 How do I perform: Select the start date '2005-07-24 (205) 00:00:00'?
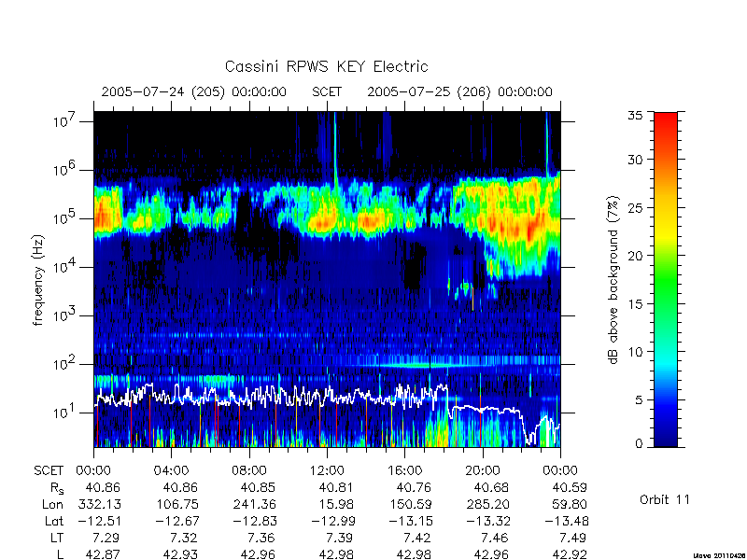pos(194,91)
